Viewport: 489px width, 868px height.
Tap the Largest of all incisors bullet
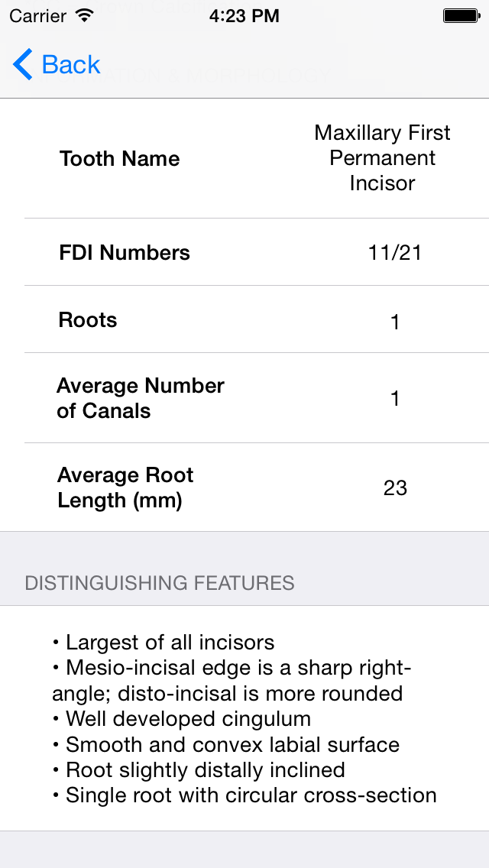pos(164,643)
